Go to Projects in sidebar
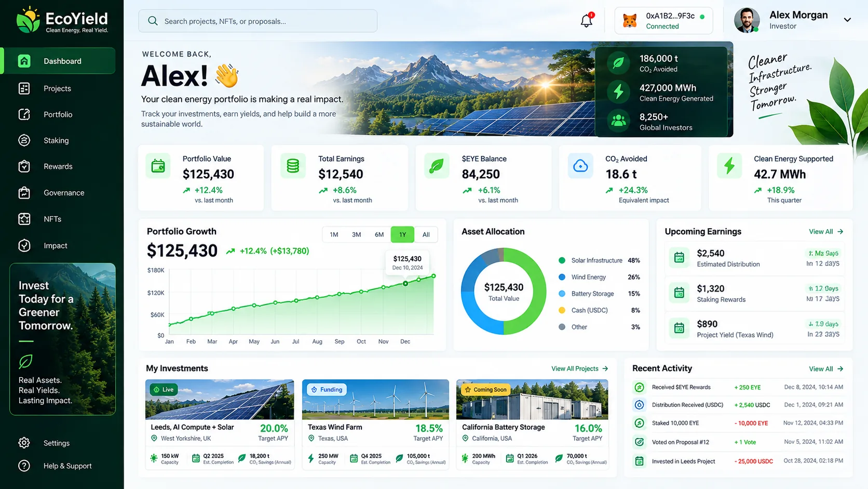 [58, 88]
